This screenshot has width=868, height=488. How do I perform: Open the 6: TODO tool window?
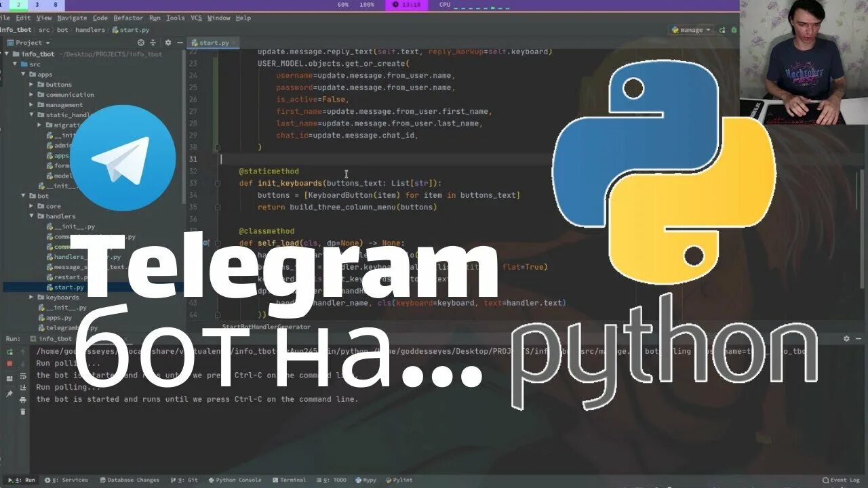pyautogui.click(x=331, y=480)
